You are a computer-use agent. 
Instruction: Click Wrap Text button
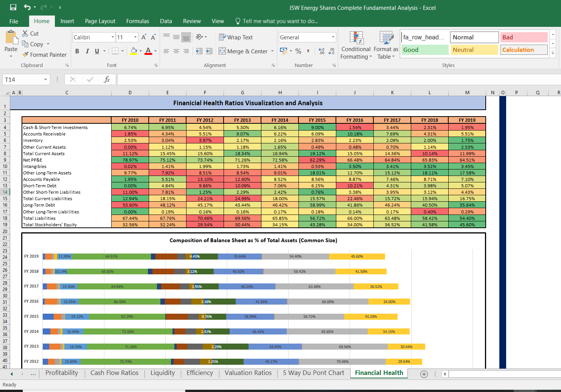pos(236,37)
